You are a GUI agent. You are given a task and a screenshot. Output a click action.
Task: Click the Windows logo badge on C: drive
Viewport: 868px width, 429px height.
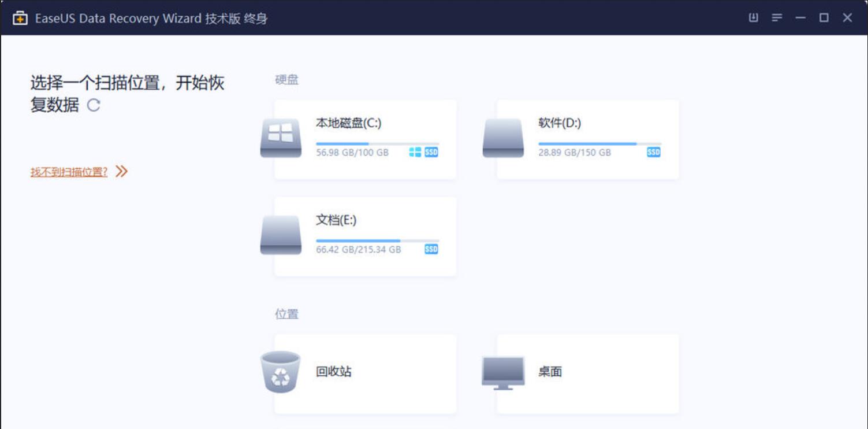[x=415, y=152]
